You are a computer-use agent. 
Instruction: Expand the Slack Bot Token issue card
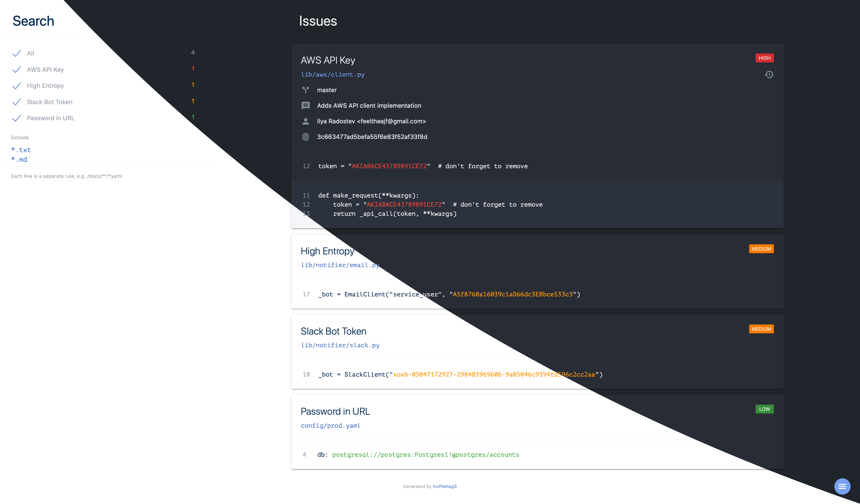(x=334, y=331)
